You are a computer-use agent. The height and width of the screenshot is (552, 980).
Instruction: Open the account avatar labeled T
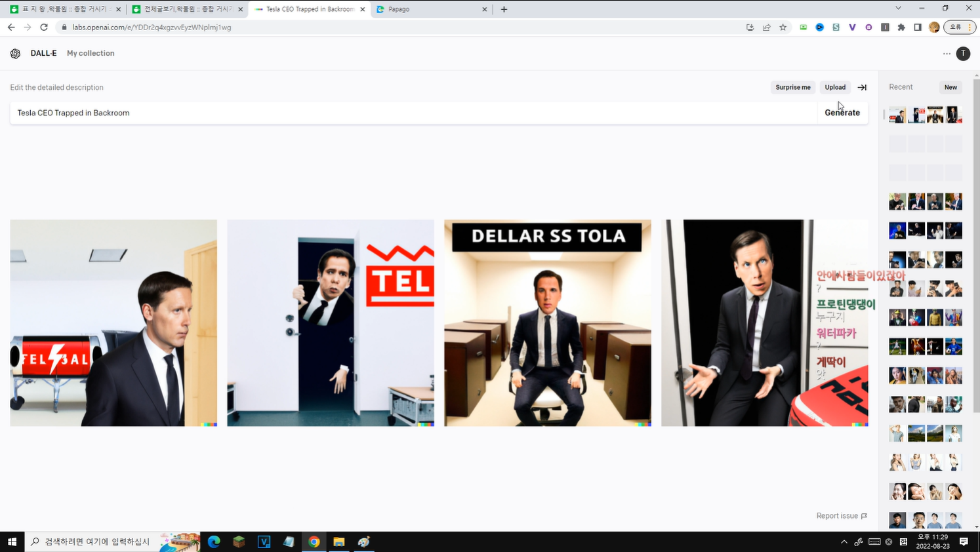click(x=963, y=54)
